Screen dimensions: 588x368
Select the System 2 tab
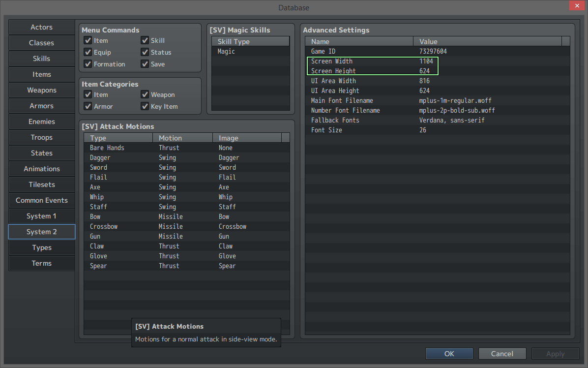(42, 232)
